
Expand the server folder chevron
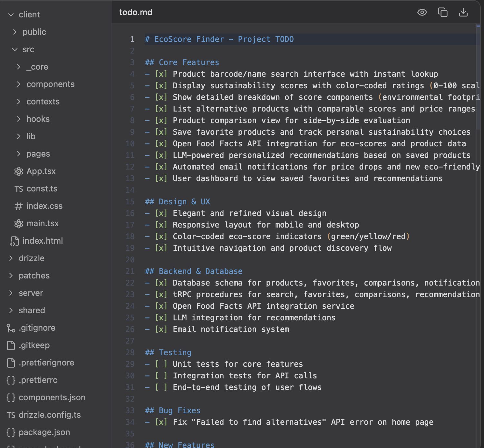pyautogui.click(x=11, y=293)
